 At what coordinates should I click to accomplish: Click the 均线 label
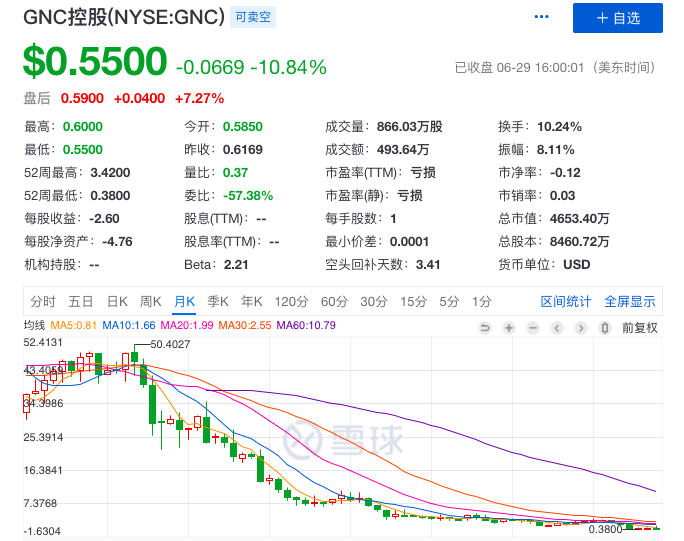click(34, 325)
